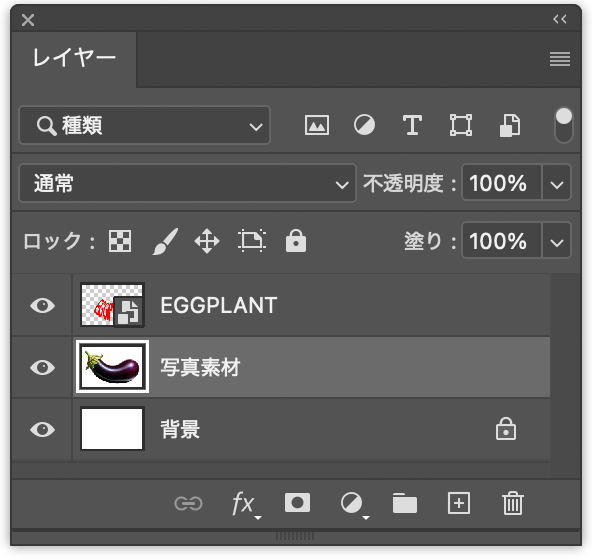Select the レイヤー panel tab
Viewport: 592px width, 560px height.
[x=74, y=59]
